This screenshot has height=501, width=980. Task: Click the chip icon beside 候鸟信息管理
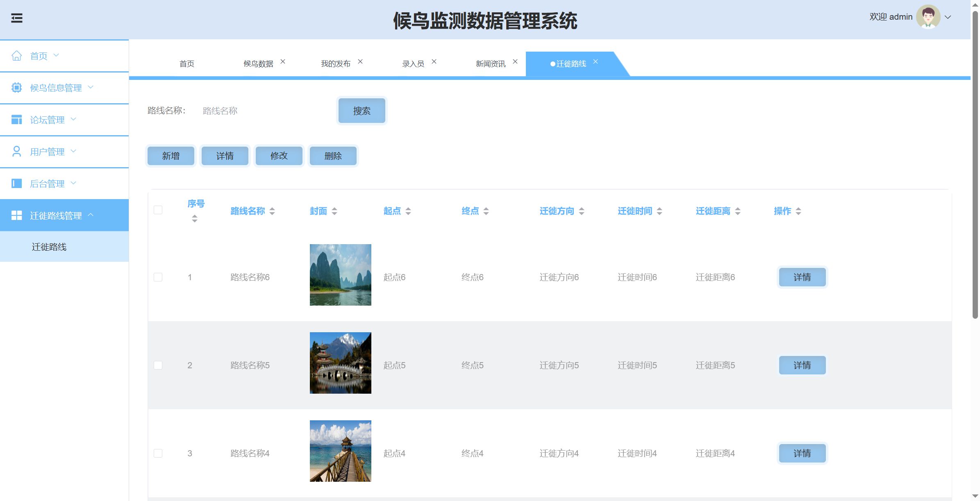17,88
